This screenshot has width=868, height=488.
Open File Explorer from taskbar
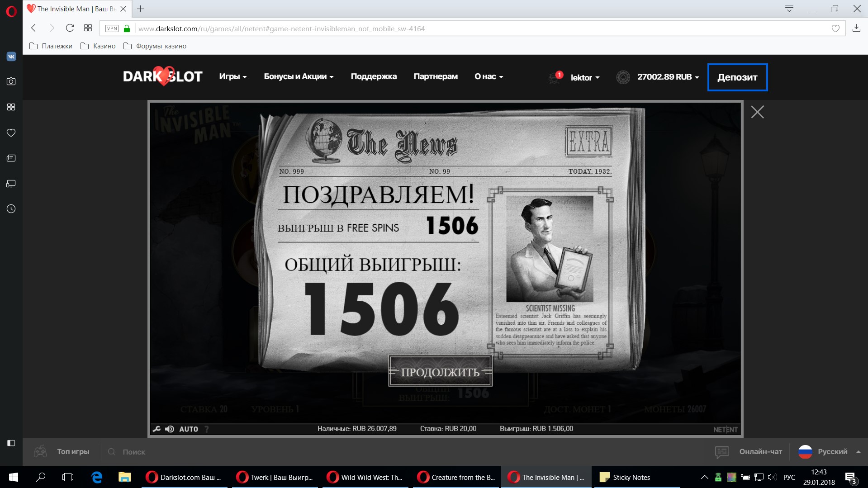(124, 477)
